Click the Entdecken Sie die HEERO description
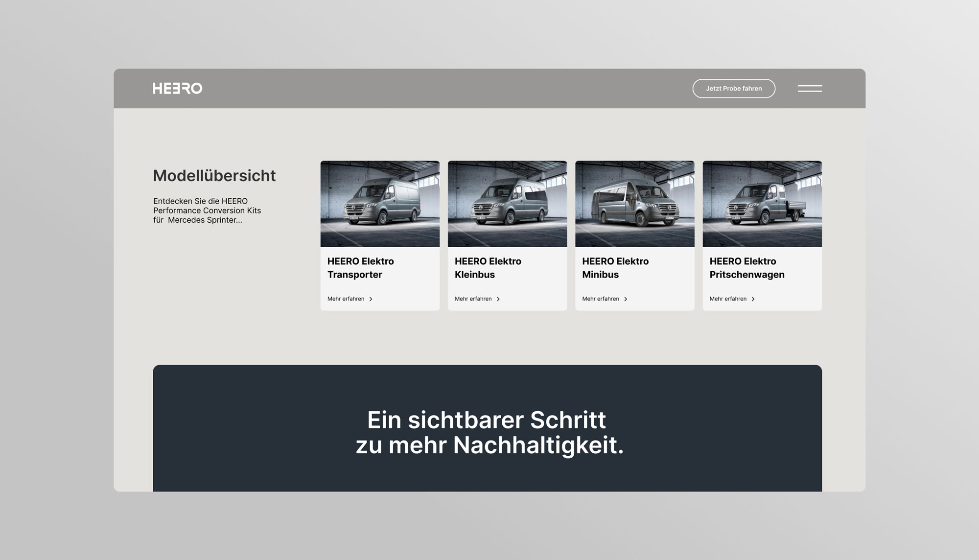Image resolution: width=979 pixels, height=560 pixels. click(x=207, y=210)
